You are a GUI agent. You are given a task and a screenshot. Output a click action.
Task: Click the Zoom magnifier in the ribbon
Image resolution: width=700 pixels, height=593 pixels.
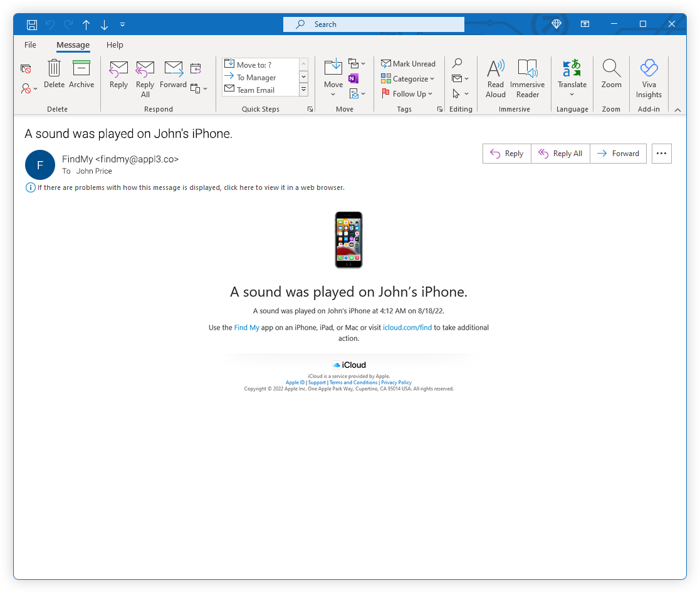coord(611,74)
